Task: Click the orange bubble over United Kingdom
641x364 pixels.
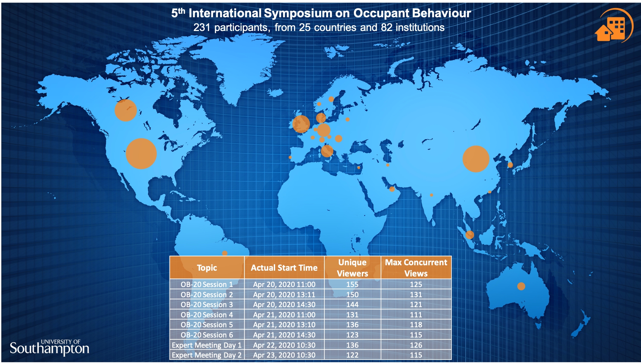Action: click(301, 124)
